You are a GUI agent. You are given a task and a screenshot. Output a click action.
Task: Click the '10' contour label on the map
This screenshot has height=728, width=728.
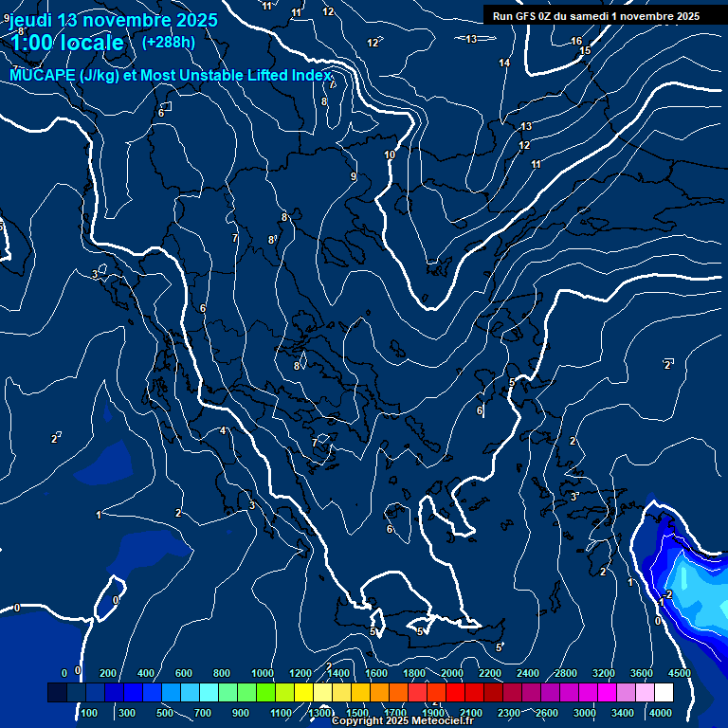[390, 155]
